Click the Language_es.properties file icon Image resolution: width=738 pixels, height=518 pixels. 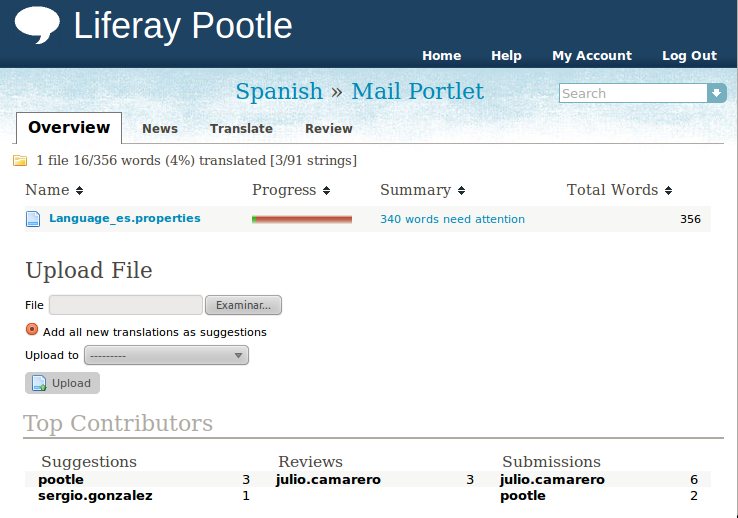(x=33, y=219)
